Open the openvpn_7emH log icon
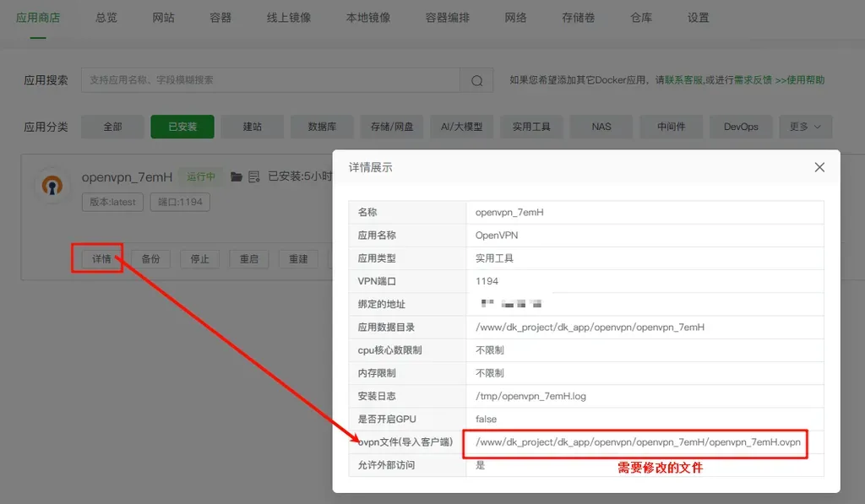The height and width of the screenshot is (504, 865). coord(253,177)
